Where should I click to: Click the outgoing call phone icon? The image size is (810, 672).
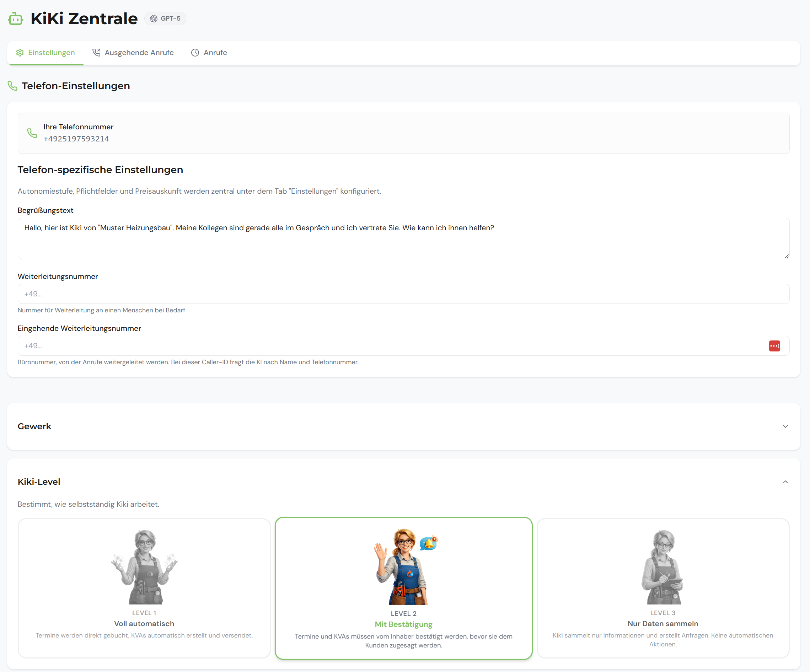click(96, 53)
